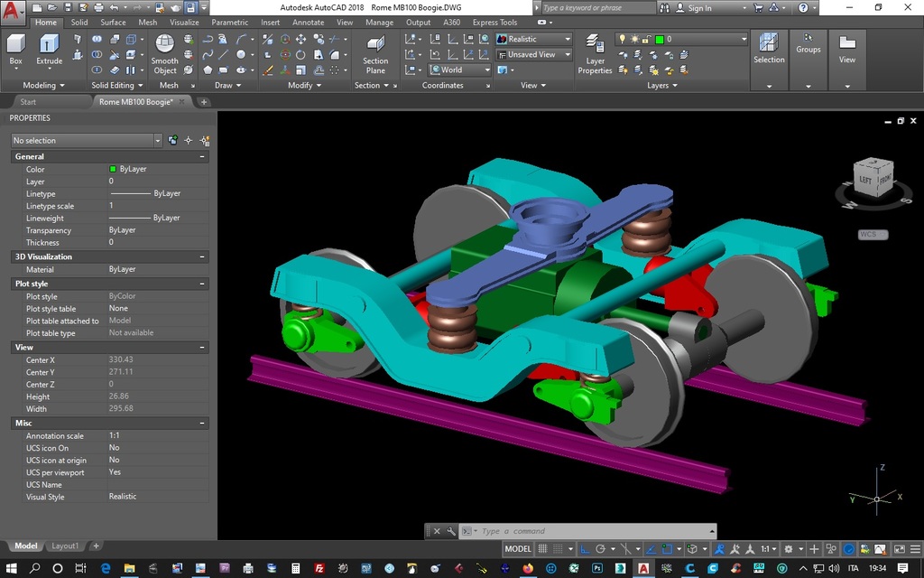This screenshot has height=578, width=924.
Task: Click the green ByLayer color swatch
Action: click(113, 169)
